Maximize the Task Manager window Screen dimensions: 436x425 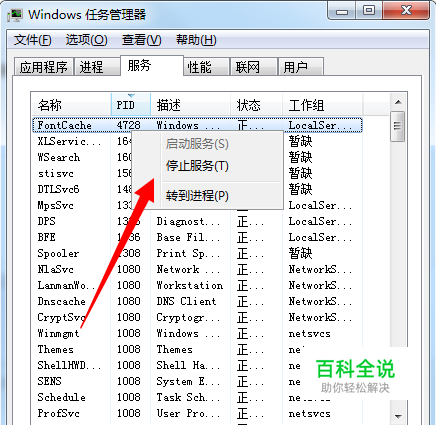(x=369, y=10)
